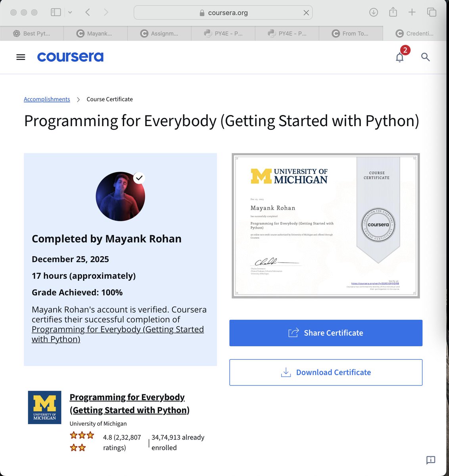The image size is (449, 476).
Task: Go forward with Safari forward arrow
Action: pos(106,12)
